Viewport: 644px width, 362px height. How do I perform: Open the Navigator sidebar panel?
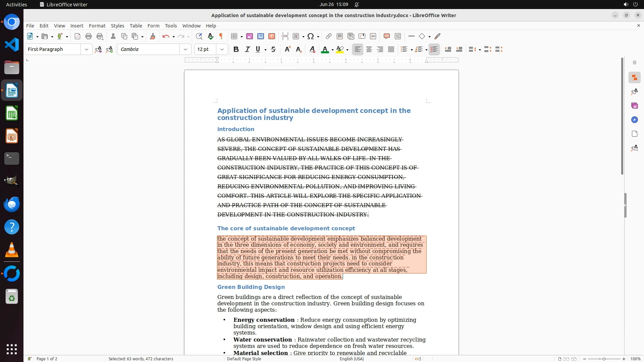point(634,120)
